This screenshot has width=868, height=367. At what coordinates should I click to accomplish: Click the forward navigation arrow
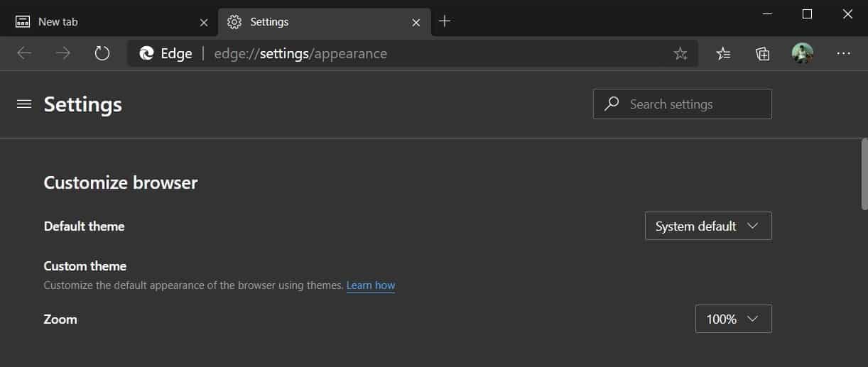coord(63,53)
